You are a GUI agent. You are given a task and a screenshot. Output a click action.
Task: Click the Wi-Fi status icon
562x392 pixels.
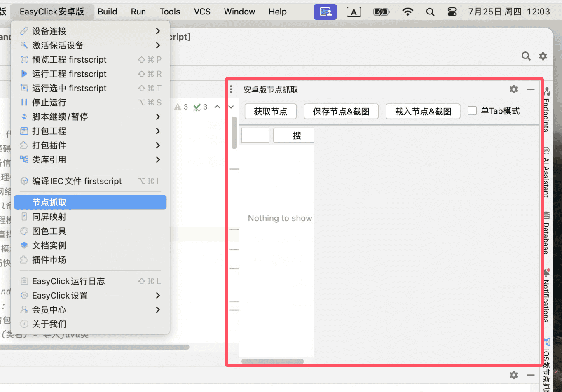(x=408, y=12)
